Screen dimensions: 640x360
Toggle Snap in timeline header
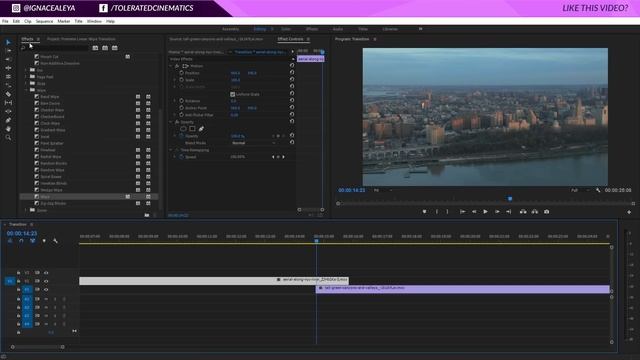coord(21,241)
